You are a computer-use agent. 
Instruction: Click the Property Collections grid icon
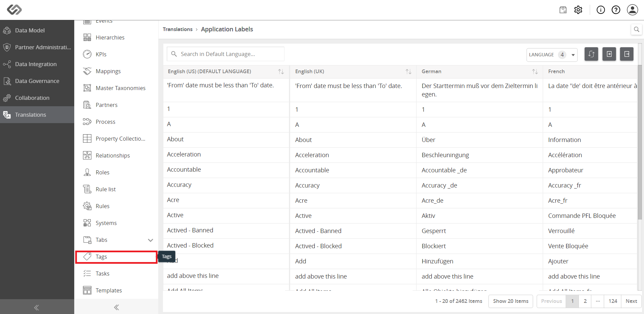click(x=87, y=139)
